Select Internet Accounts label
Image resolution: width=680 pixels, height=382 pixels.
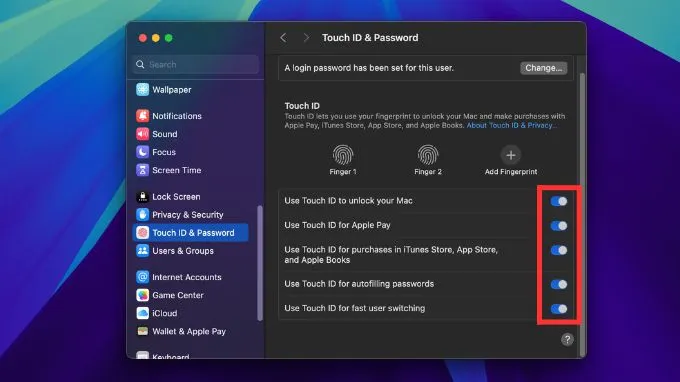point(187,277)
